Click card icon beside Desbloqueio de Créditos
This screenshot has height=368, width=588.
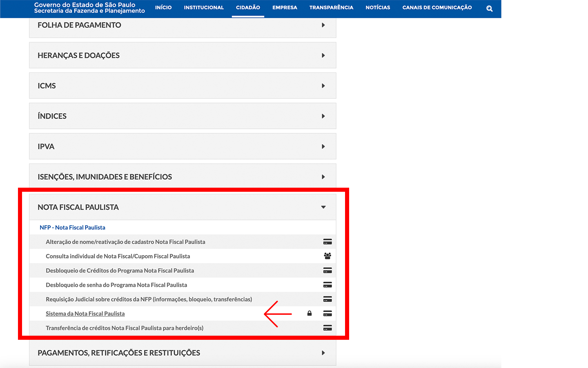(327, 270)
